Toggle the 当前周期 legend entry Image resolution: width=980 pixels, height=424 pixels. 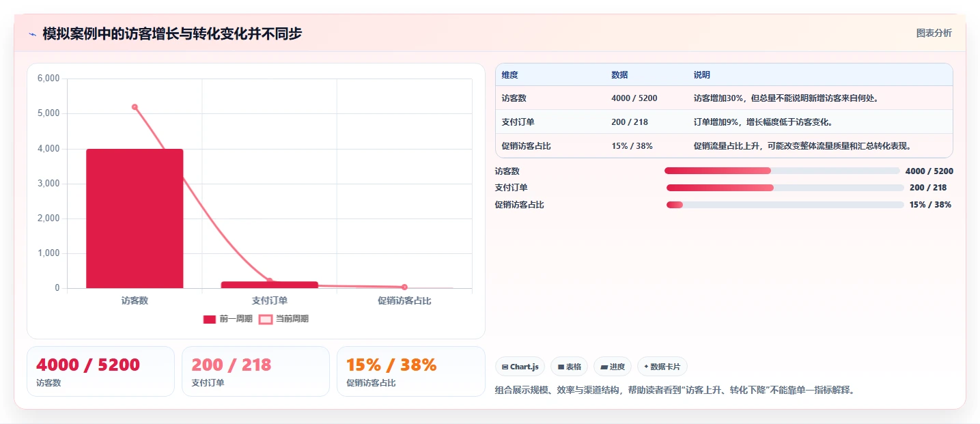[284, 319]
